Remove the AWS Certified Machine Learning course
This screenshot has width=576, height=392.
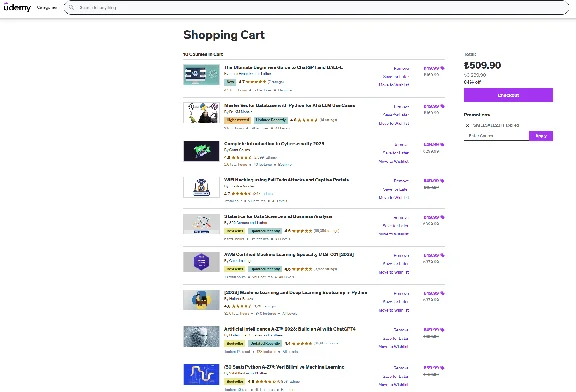[401, 256]
